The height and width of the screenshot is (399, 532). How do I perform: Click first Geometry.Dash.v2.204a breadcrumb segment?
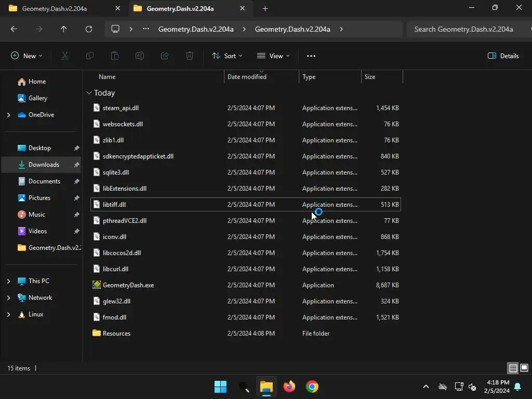[x=196, y=29]
